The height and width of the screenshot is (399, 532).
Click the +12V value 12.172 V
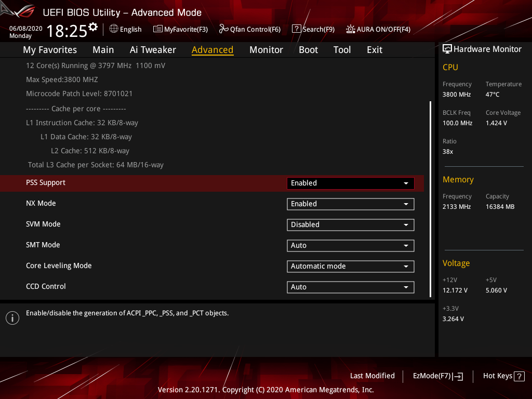455,290
